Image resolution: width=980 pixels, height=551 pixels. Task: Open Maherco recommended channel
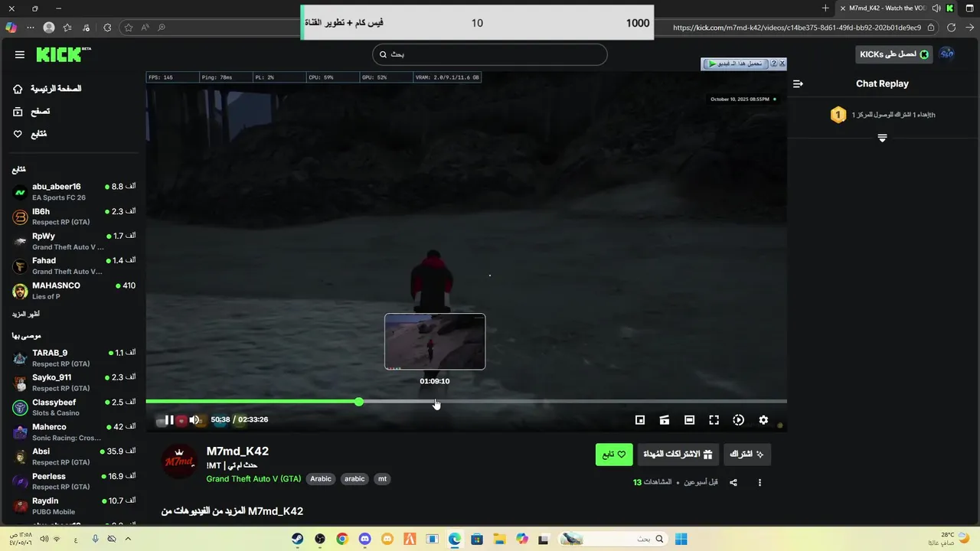(x=73, y=432)
